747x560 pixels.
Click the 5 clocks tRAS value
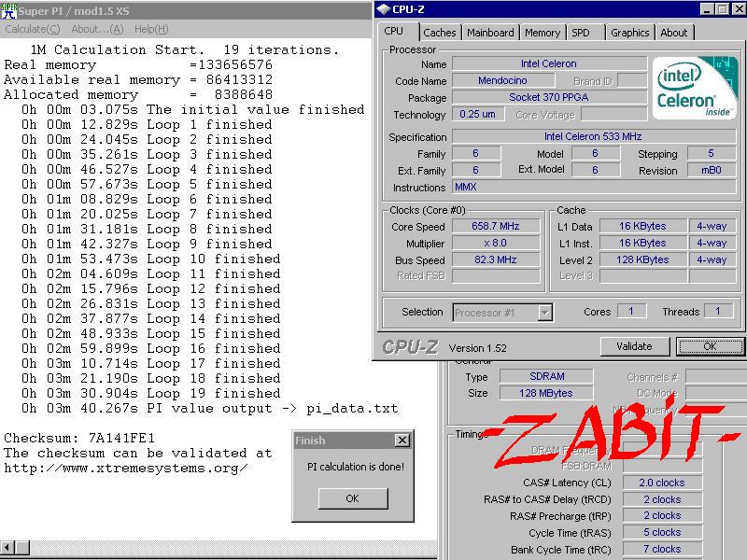click(x=662, y=532)
